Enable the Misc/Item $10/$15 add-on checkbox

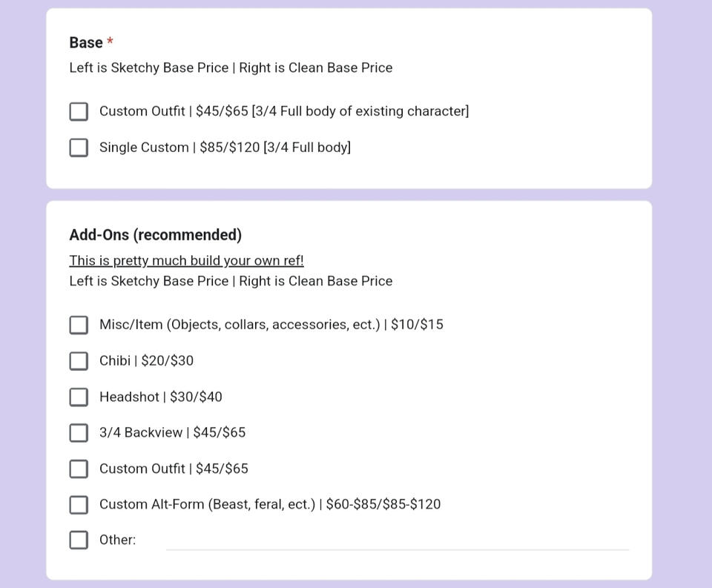[79, 325]
